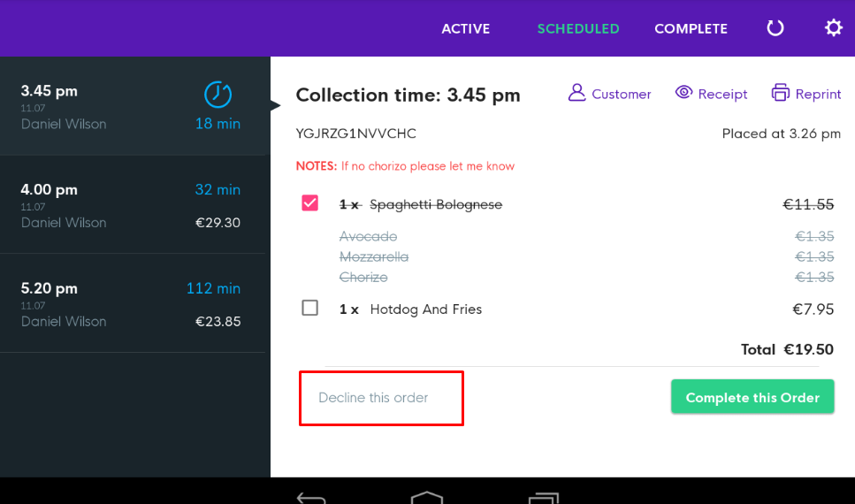Click the clock icon on 3.45 pm order
The height and width of the screenshot is (504, 855).
pyautogui.click(x=218, y=94)
